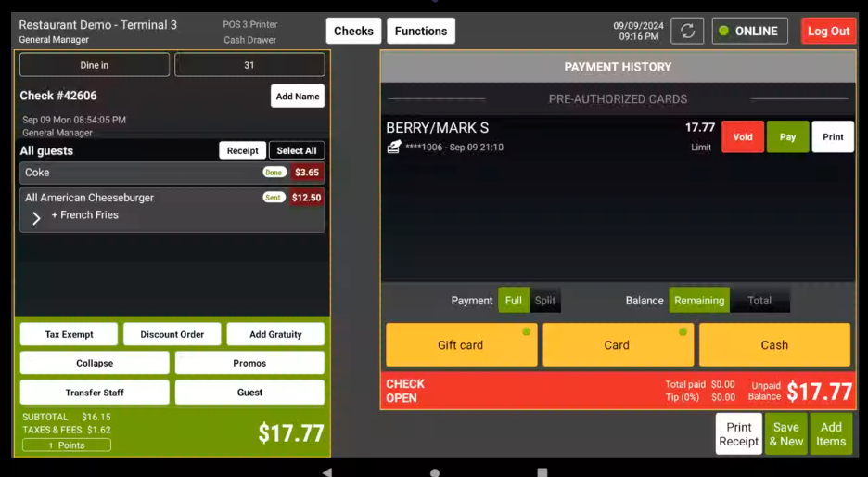Choose Cash payment method
This screenshot has height=477, width=868.
[x=774, y=344]
